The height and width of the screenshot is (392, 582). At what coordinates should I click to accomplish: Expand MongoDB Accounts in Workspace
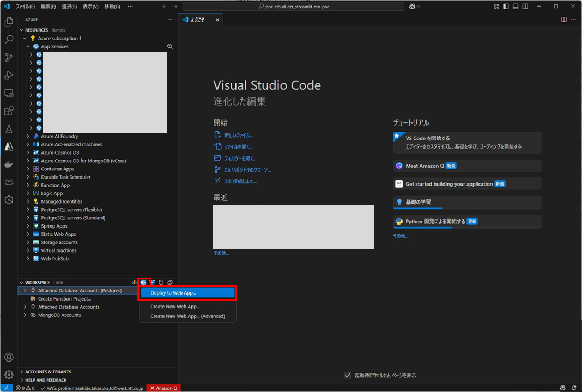click(x=25, y=315)
